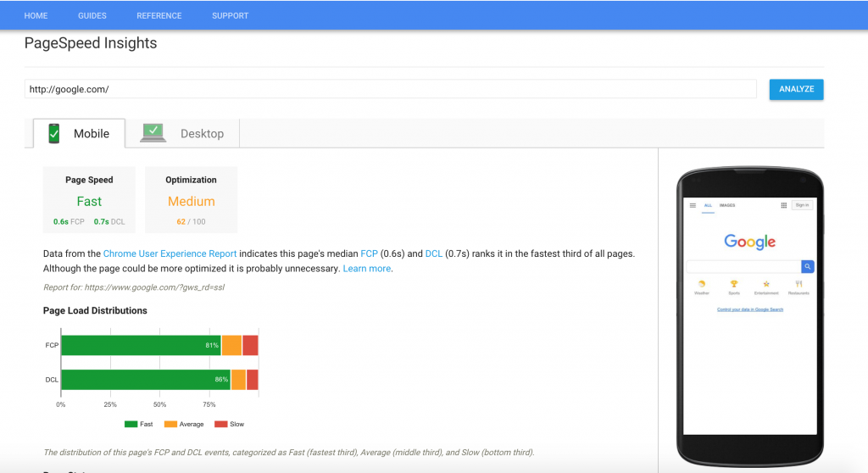This screenshot has width=868, height=473.
Task: Switch to the Desktop tab
Action: pos(201,134)
